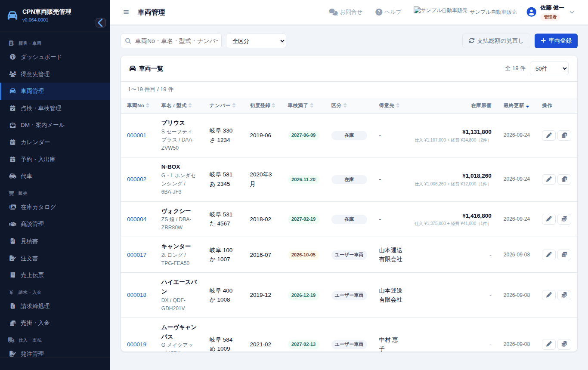
Task: Open the 50件 page size dropdown
Action: click(549, 68)
